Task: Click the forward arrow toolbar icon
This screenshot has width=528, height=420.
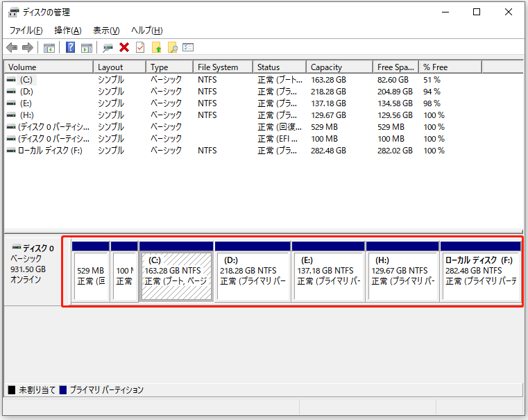Action: click(x=28, y=47)
